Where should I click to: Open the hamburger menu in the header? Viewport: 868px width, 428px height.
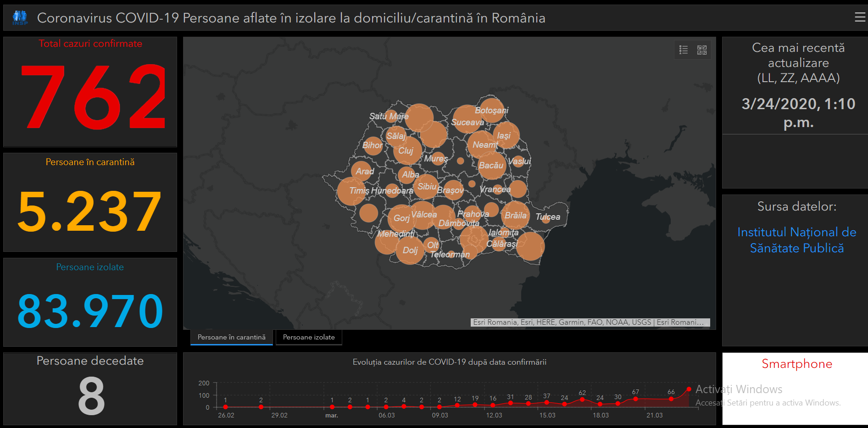click(x=860, y=17)
